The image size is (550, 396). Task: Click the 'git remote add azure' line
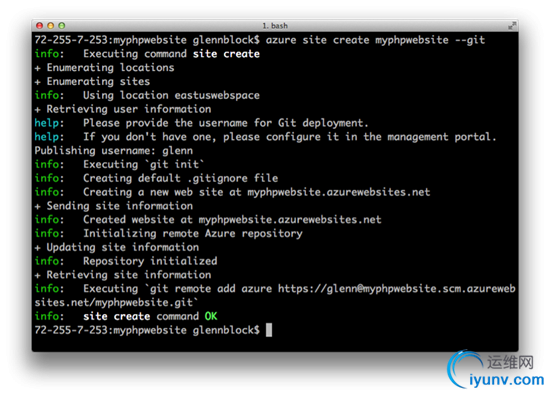click(x=275, y=289)
